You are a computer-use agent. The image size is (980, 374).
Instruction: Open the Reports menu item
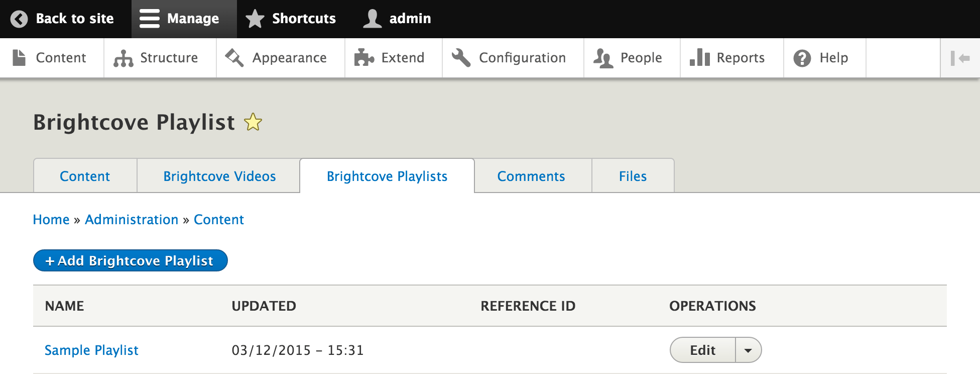coord(732,58)
